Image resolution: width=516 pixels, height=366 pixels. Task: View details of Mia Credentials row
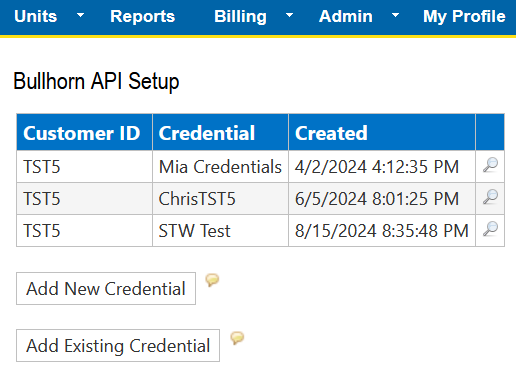[x=490, y=165]
